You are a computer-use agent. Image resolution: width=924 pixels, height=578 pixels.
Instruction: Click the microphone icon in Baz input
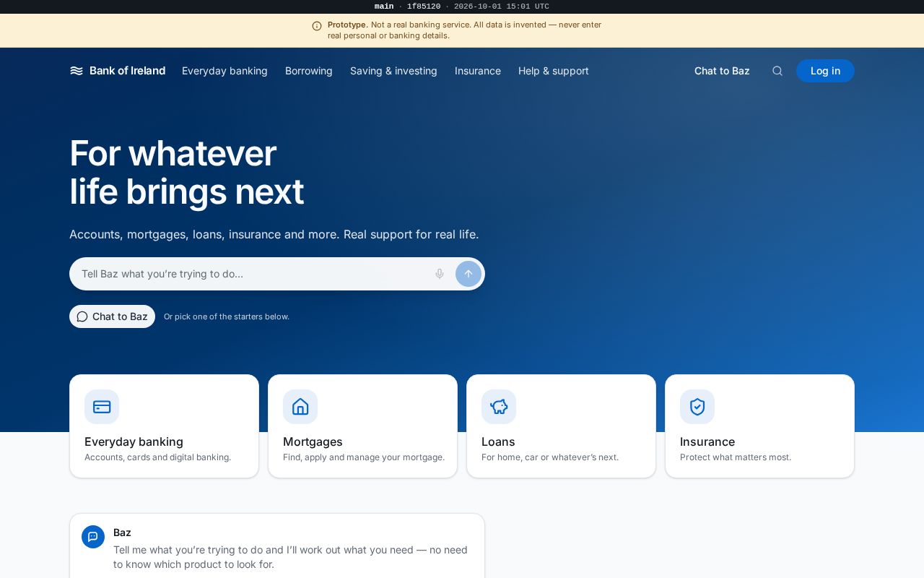click(440, 274)
